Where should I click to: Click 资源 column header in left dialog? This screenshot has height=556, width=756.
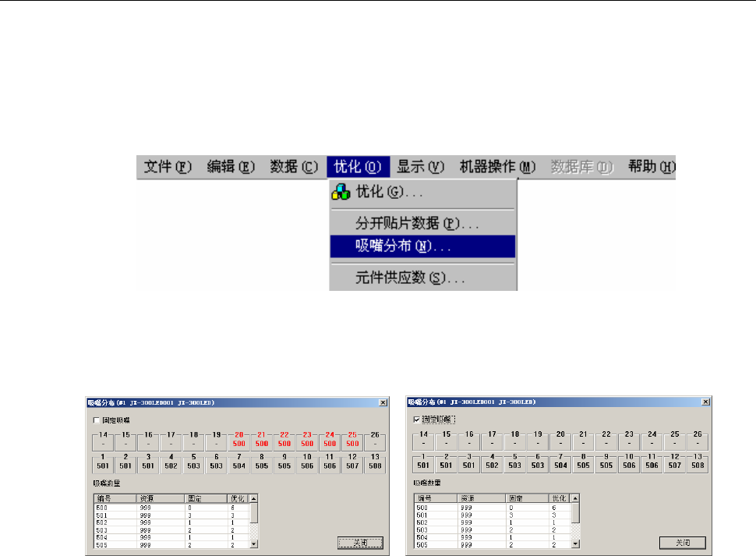point(161,498)
